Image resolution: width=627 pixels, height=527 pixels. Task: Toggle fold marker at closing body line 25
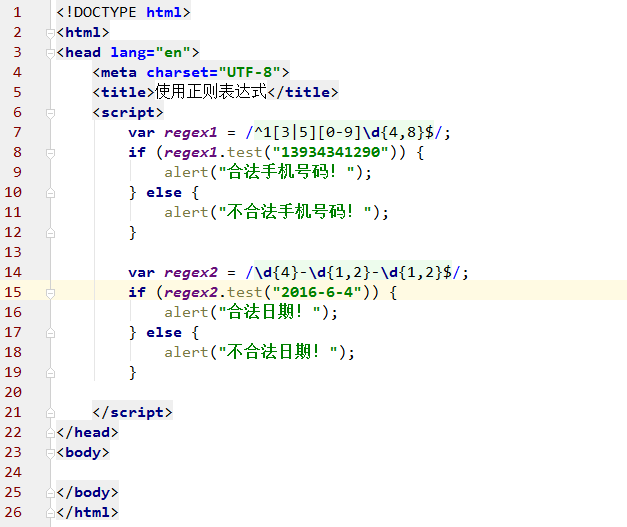click(50, 493)
